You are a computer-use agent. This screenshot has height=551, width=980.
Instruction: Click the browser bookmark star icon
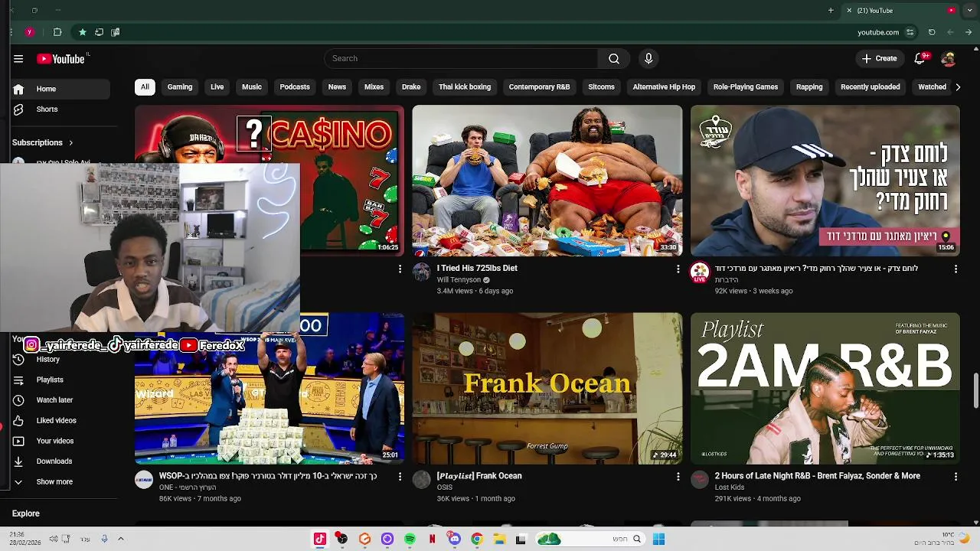click(83, 32)
